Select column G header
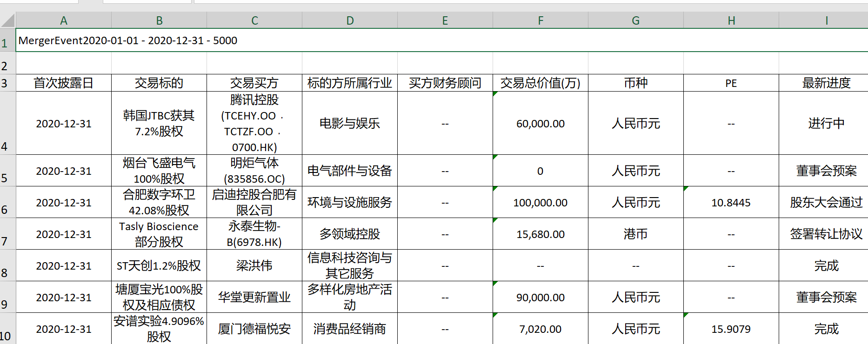The width and height of the screenshot is (868, 344). (x=636, y=20)
